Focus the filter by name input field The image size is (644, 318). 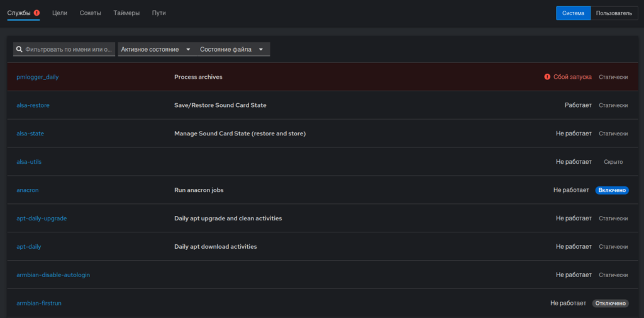(x=64, y=49)
